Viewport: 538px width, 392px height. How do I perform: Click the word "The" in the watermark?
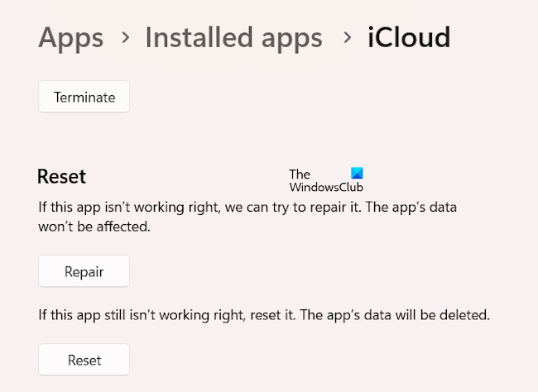click(300, 174)
